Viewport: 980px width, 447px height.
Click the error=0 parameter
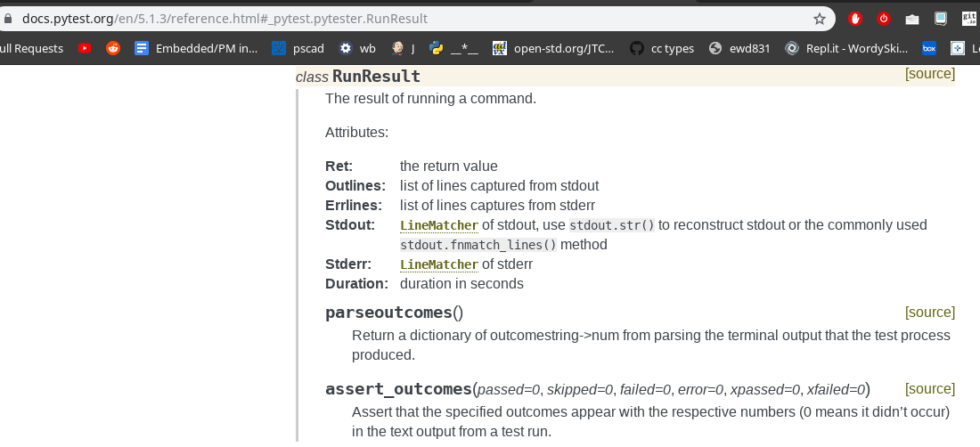(x=701, y=389)
